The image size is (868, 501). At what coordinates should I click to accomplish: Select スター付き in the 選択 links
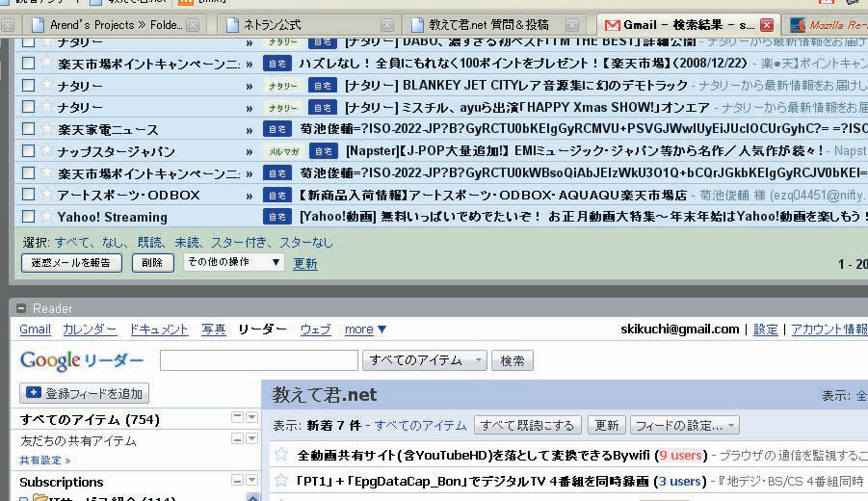tap(239, 243)
